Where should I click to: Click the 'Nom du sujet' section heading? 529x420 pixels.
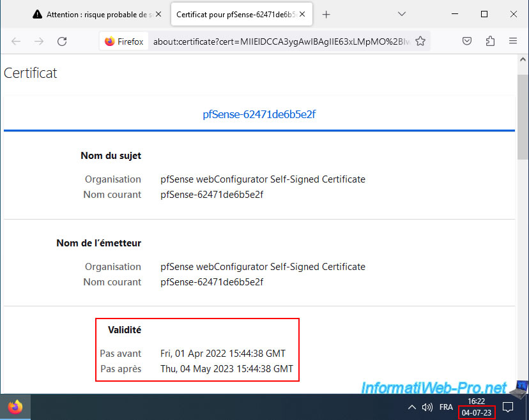click(x=111, y=155)
